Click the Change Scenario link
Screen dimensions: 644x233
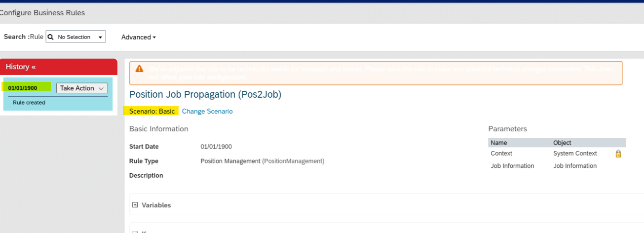point(207,112)
